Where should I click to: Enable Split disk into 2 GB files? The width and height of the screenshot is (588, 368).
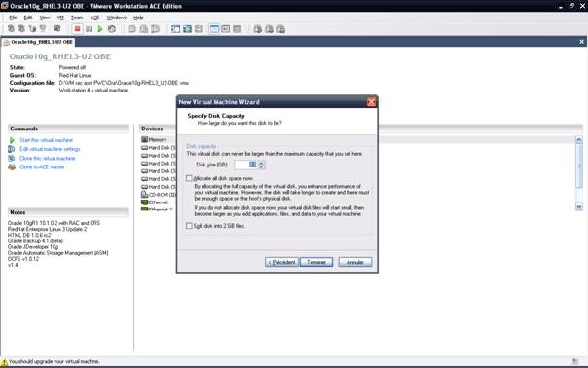[x=190, y=226]
